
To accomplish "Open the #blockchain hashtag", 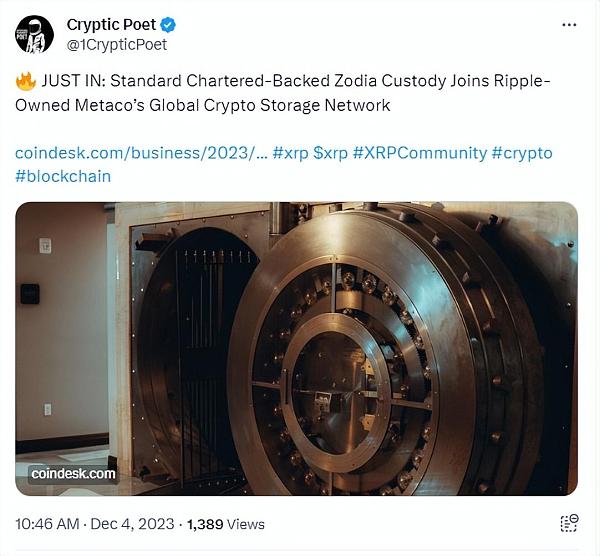I will (x=63, y=176).
